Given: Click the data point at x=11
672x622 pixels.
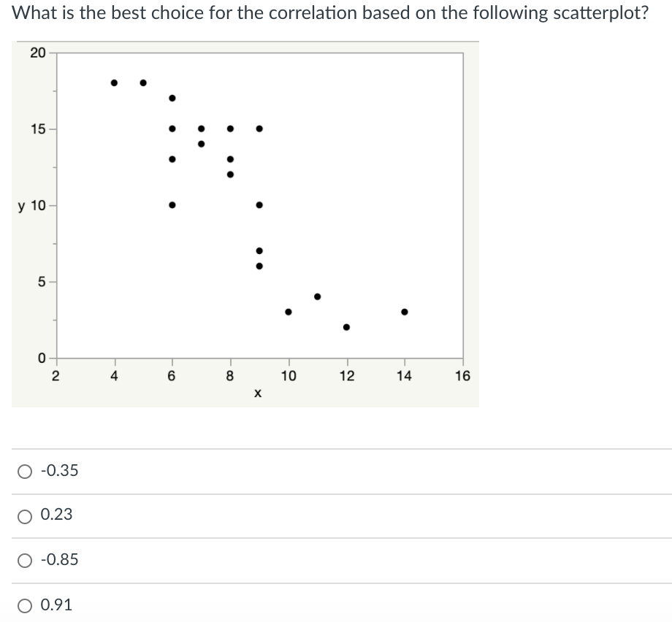Looking at the screenshot, I should point(317,296).
